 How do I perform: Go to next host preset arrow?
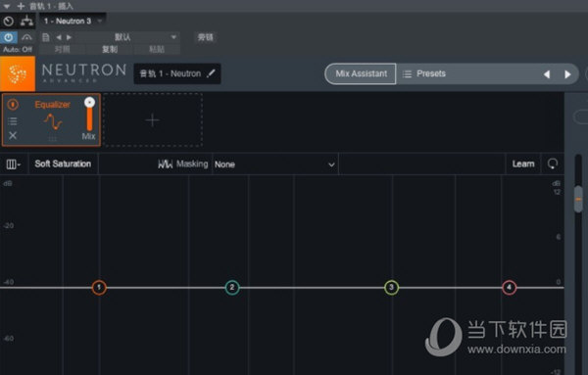69,37
